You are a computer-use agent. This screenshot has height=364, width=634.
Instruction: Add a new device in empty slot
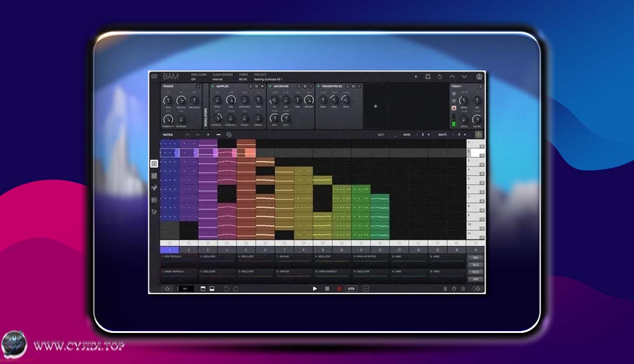pos(376,106)
